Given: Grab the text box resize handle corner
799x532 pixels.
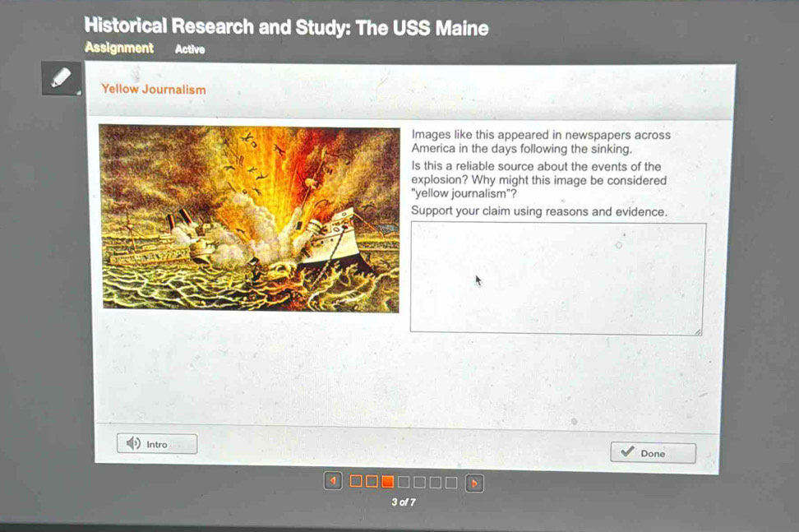Looking at the screenshot, I should pos(698,331).
